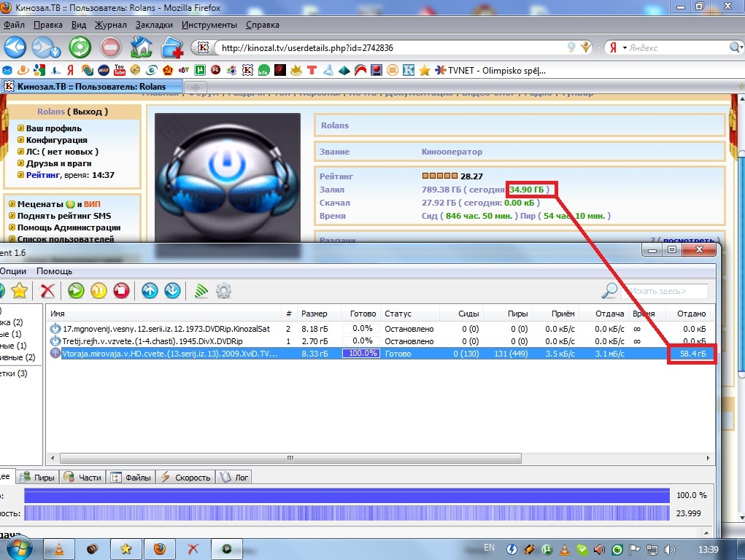Open torrent client settings gear icon

point(223,290)
